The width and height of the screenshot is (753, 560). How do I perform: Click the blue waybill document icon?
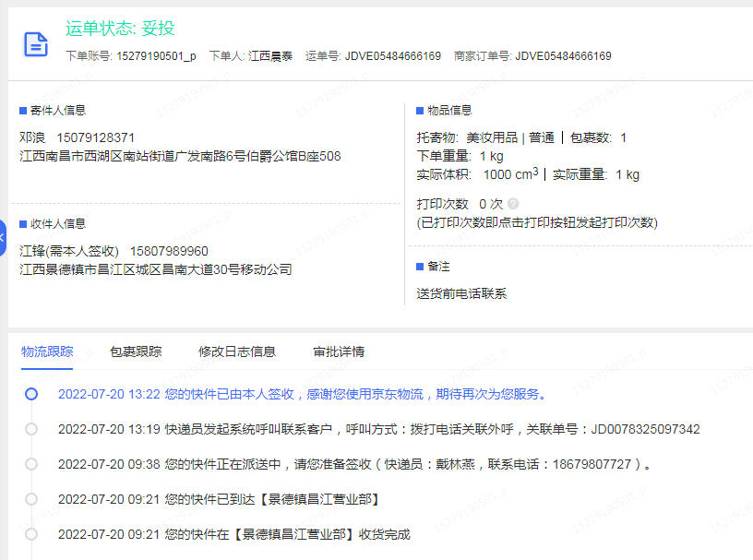coord(36,44)
